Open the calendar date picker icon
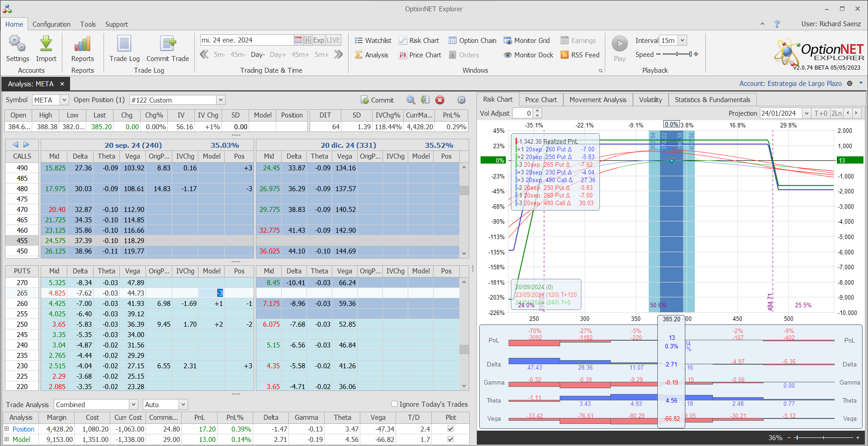 [298, 40]
